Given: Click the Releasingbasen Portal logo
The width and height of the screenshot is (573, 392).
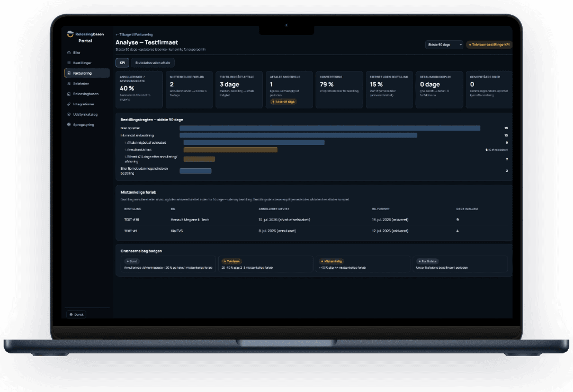Looking at the screenshot, I should pyautogui.click(x=85, y=37).
